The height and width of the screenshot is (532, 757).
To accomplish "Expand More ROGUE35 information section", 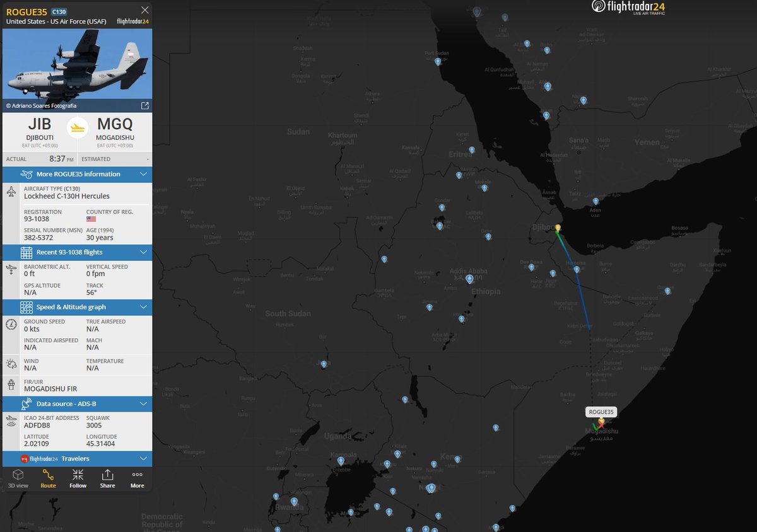I will coord(77,174).
